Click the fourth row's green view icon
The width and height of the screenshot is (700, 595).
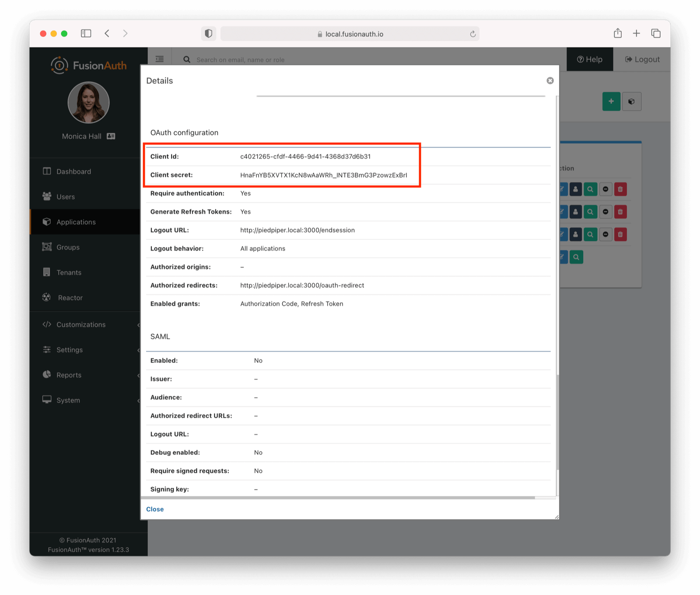576,257
